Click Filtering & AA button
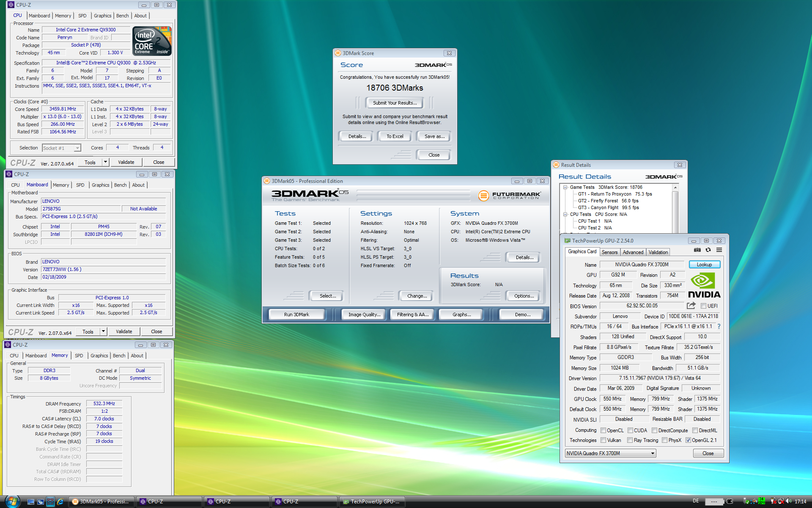 pos(412,315)
